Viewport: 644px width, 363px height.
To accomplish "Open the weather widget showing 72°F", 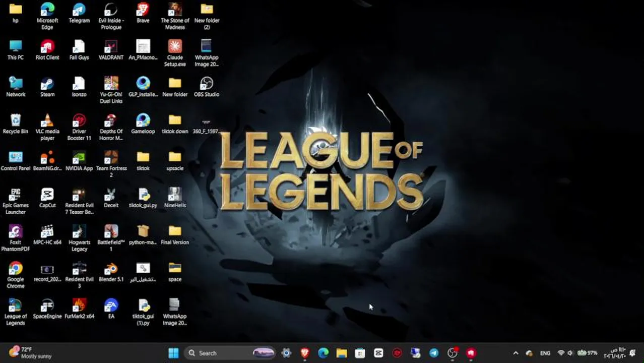I will (x=30, y=352).
